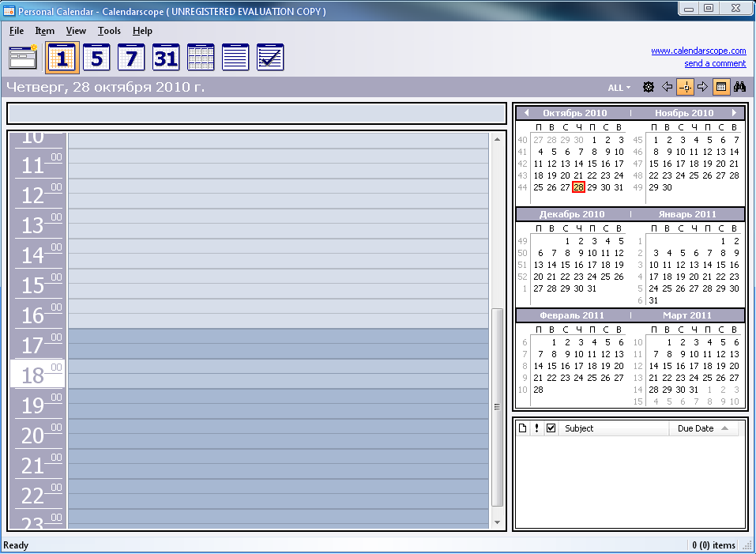The height and width of the screenshot is (554, 756).
Task: Select 30 in November 2010
Action: (x=667, y=187)
